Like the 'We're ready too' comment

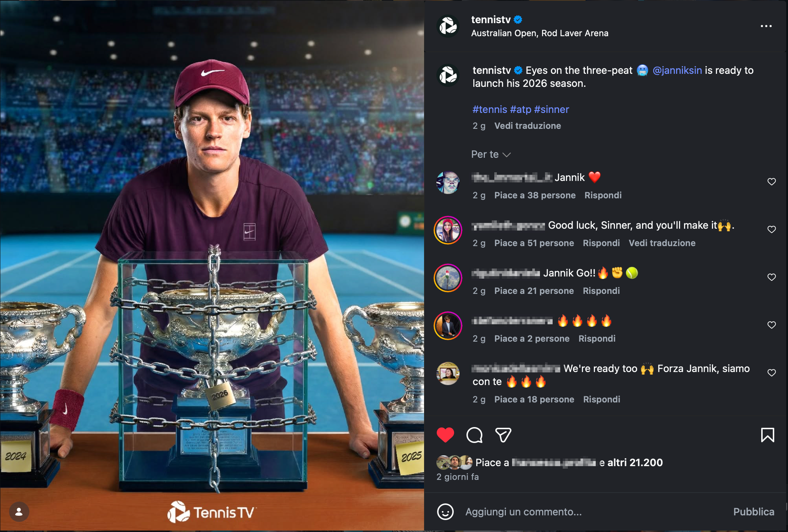click(x=772, y=373)
